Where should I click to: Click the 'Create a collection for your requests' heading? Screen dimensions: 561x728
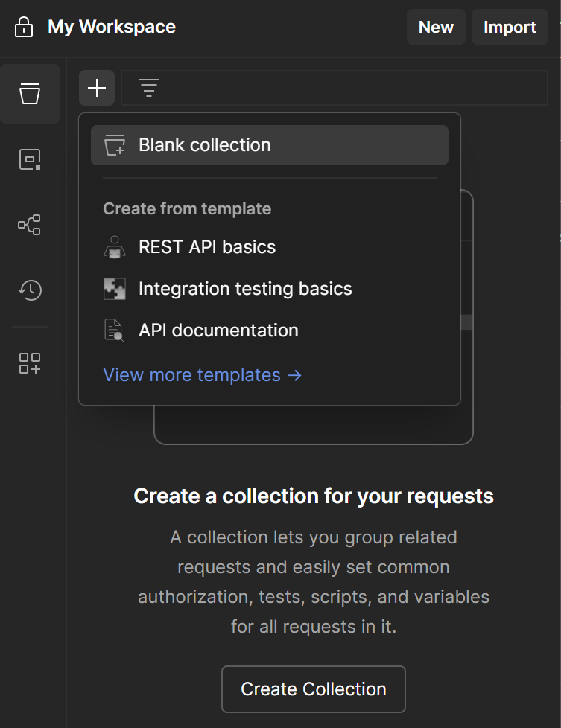tap(313, 496)
